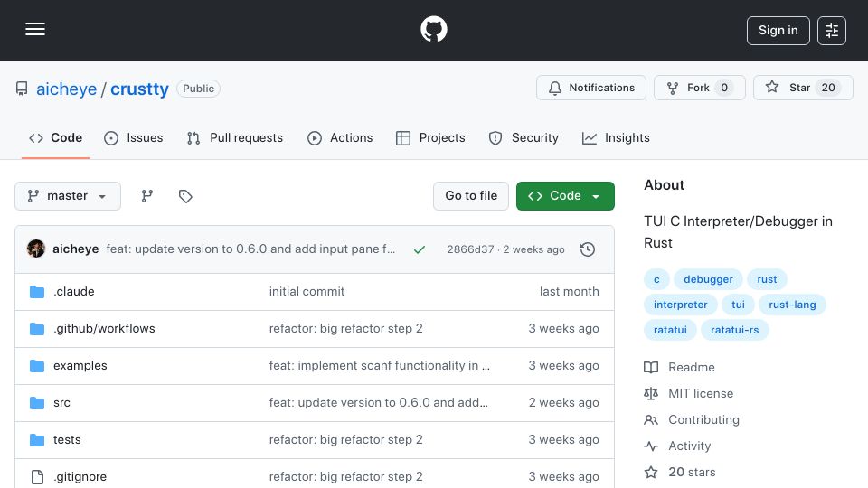Open the appearance settings icon beside Sign in
Viewport: 868px width, 488px height.
click(832, 31)
